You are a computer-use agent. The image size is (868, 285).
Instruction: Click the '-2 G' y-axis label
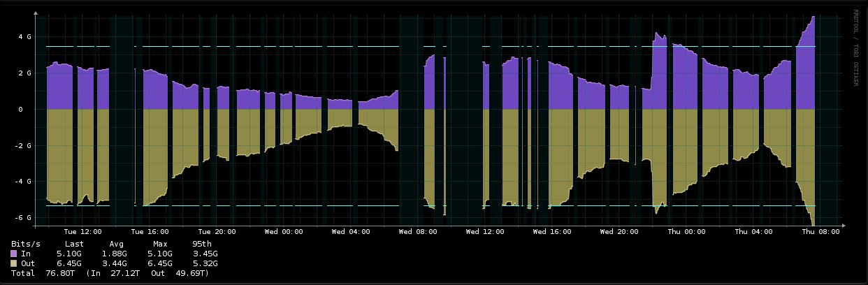[22, 145]
